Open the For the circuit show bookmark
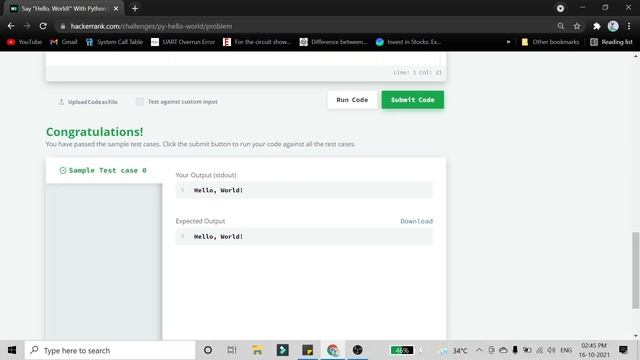This screenshot has height=360, width=640. coord(258,42)
